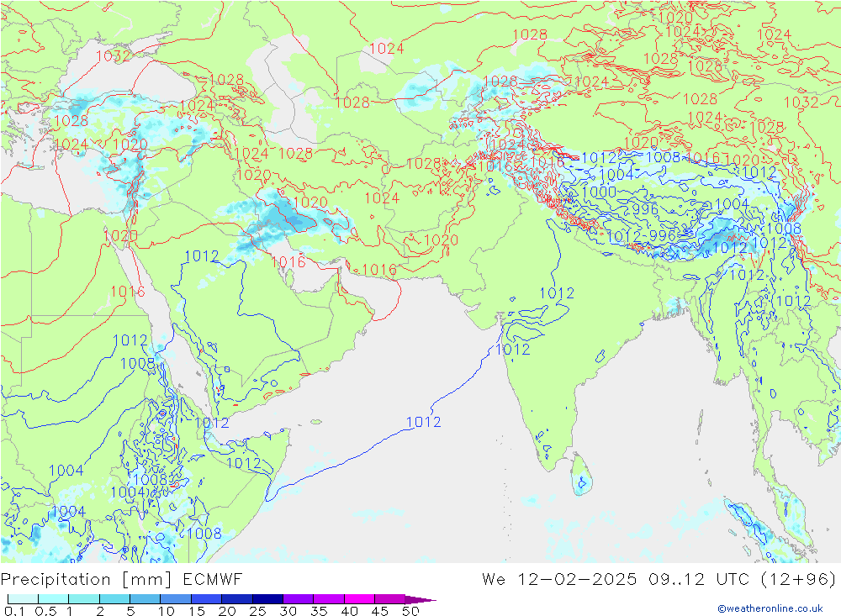Pick the 45–50 mm legend swatch

tap(390, 599)
